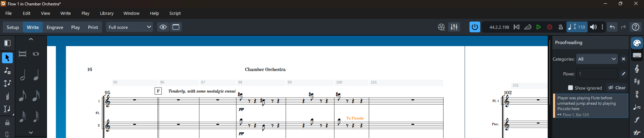
Task: Enable the Show ignored checkbox
Action: pyautogui.click(x=570, y=88)
